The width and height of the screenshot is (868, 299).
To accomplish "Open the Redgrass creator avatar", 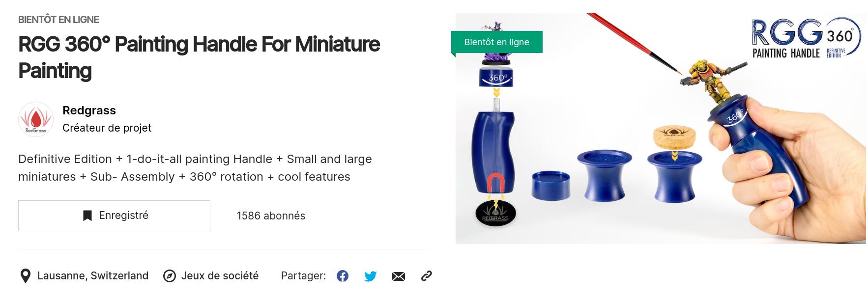I will [x=36, y=119].
